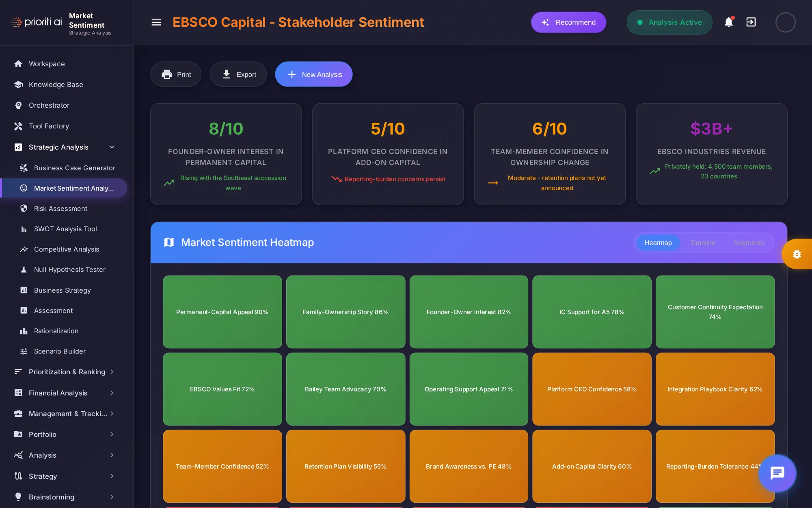Image resolution: width=812 pixels, height=508 pixels.
Task: Click the Brainstorming lightbulb icon
Action: pos(18,497)
